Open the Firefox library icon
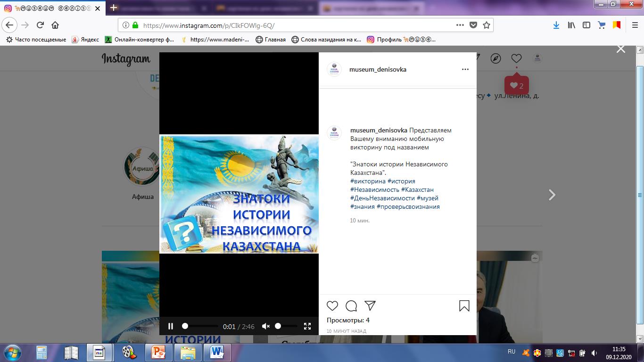 tap(571, 25)
